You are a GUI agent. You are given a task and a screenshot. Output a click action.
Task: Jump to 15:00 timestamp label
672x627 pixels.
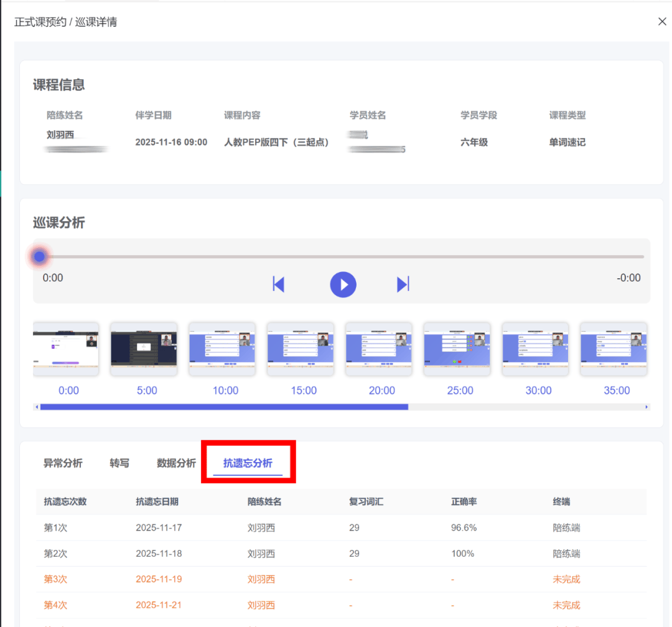click(304, 390)
